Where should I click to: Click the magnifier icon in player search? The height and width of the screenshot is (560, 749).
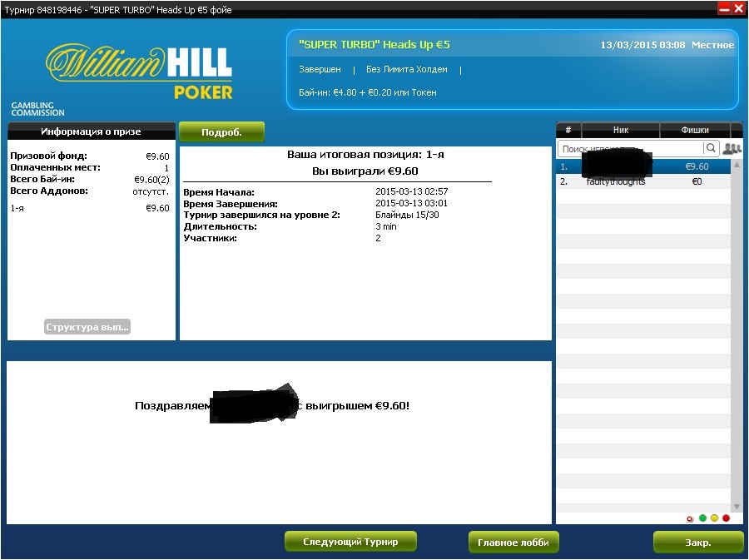[711, 148]
